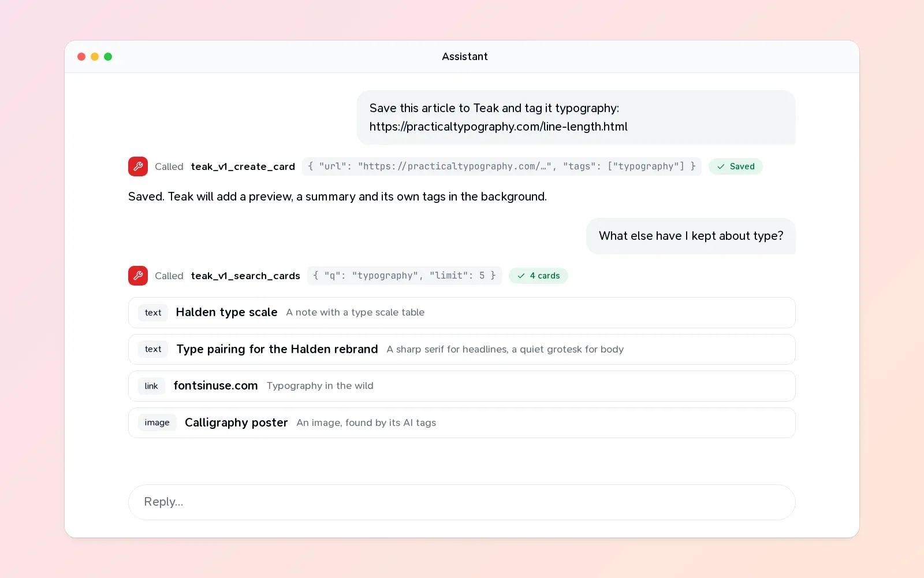Click "A note with a type scale table"
924x578 pixels.
click(355, 312)
